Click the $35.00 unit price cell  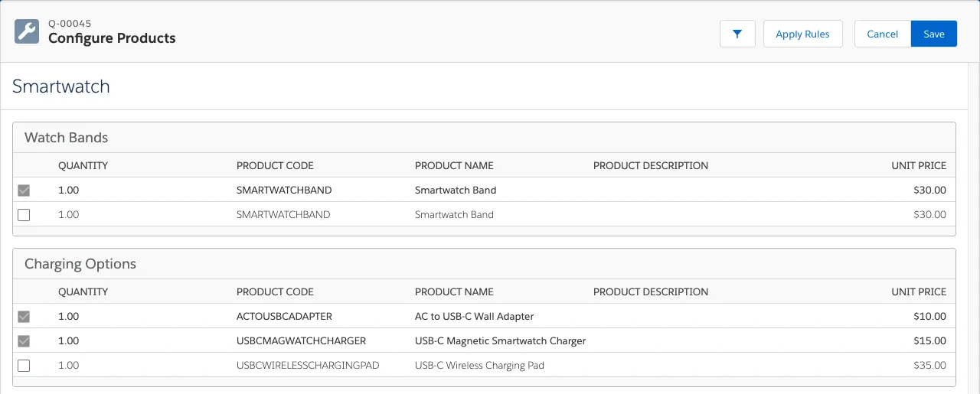(x=929, y=365)
